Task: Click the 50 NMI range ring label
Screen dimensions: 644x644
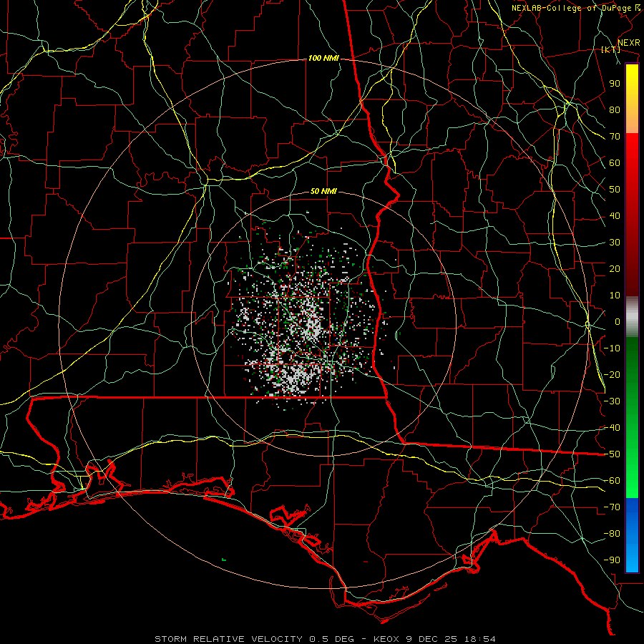Action: (x=323, y=191)
